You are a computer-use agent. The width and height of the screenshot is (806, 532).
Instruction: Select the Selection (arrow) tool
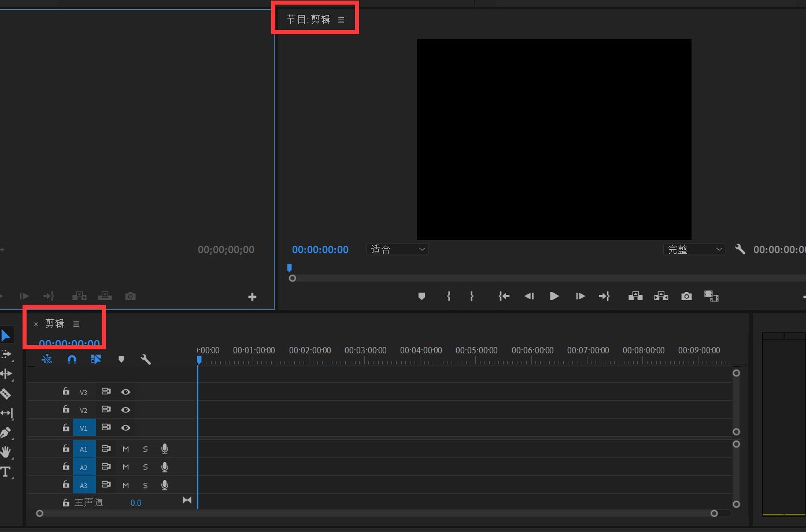tap(5, 335)
